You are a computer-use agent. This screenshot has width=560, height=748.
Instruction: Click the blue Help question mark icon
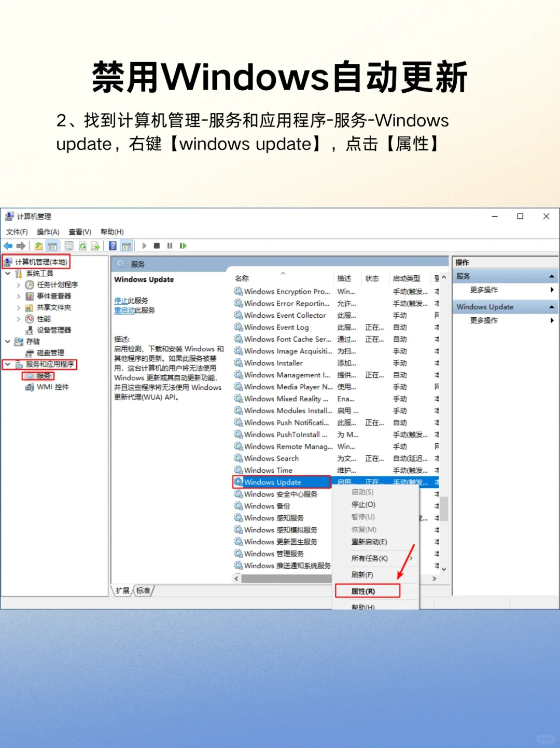(113, 246)
